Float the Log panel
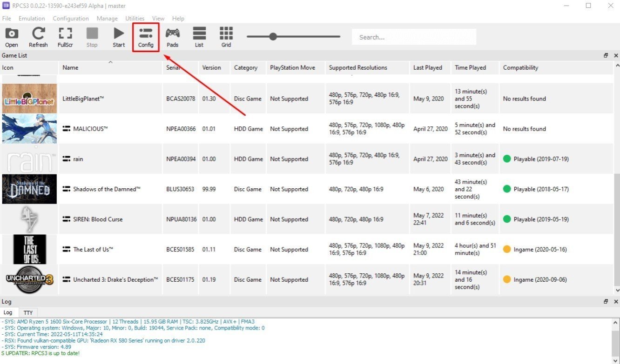This screenshot has width=620, height=364. pyautogui.click(x=606, y=302)
